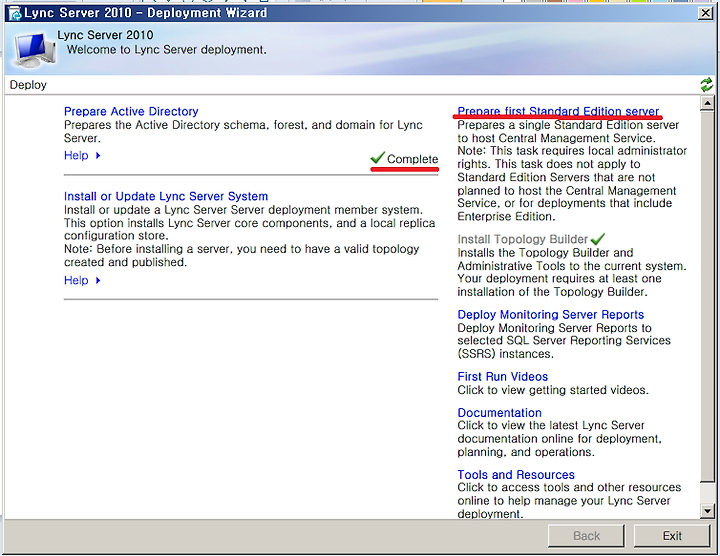Open First Run Videos link

tap(502, 376)
